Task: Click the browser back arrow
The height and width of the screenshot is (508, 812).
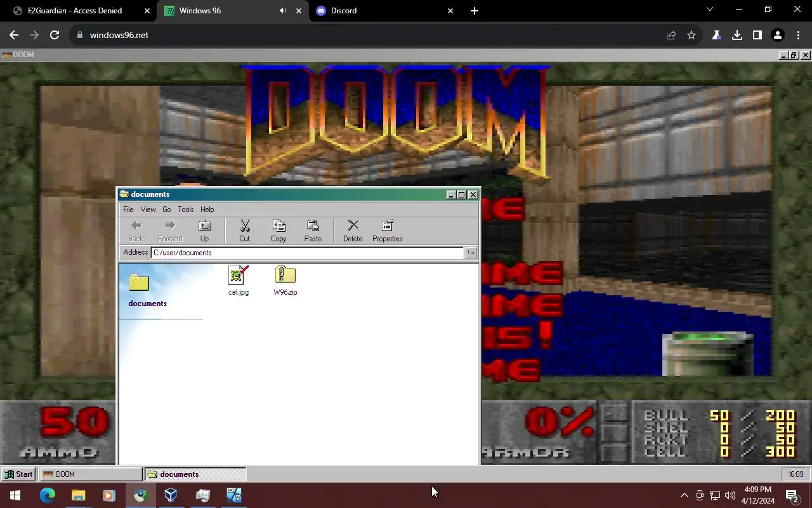Action: coord(14,35)
